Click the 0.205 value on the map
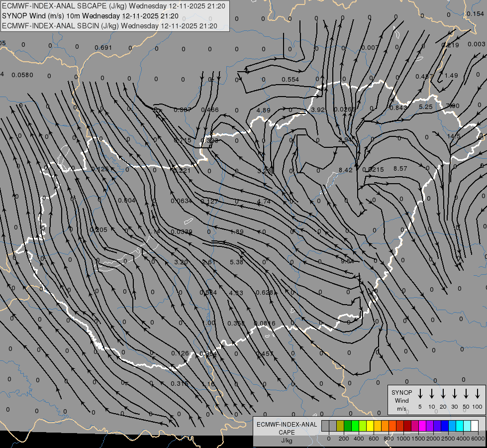 pyautogui.click(x=98, y=230)
